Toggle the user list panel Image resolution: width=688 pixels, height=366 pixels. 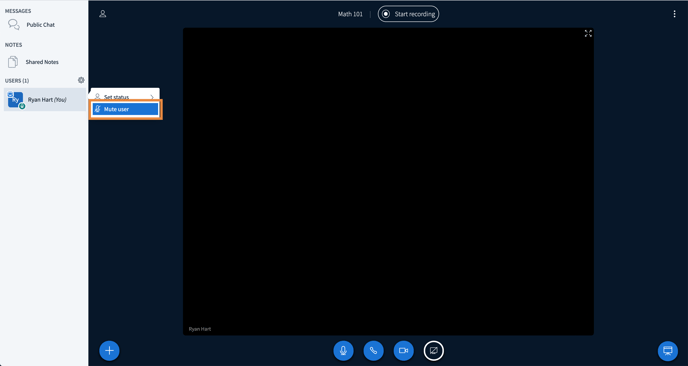[x=103, y=14]
